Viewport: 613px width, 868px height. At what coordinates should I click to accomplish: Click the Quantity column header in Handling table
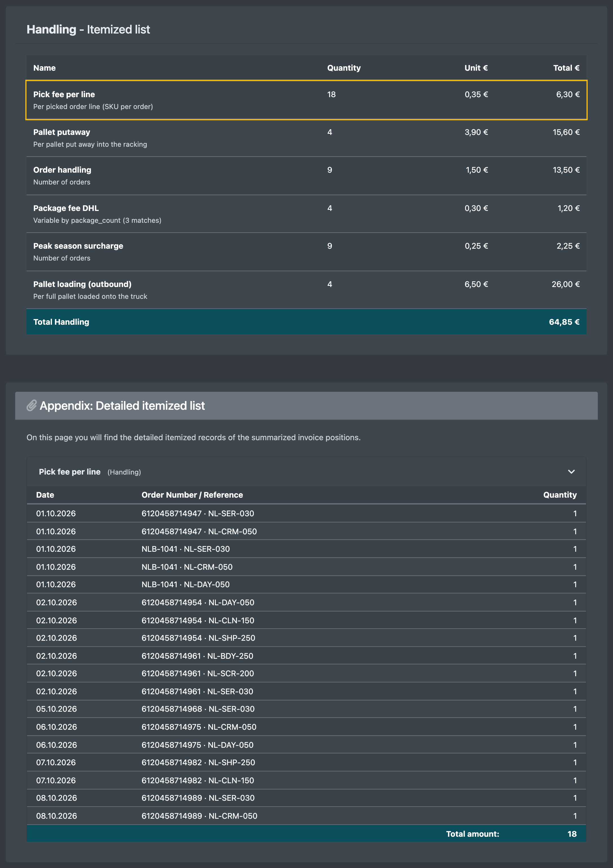pyautogui.click(x=344, y=68)
